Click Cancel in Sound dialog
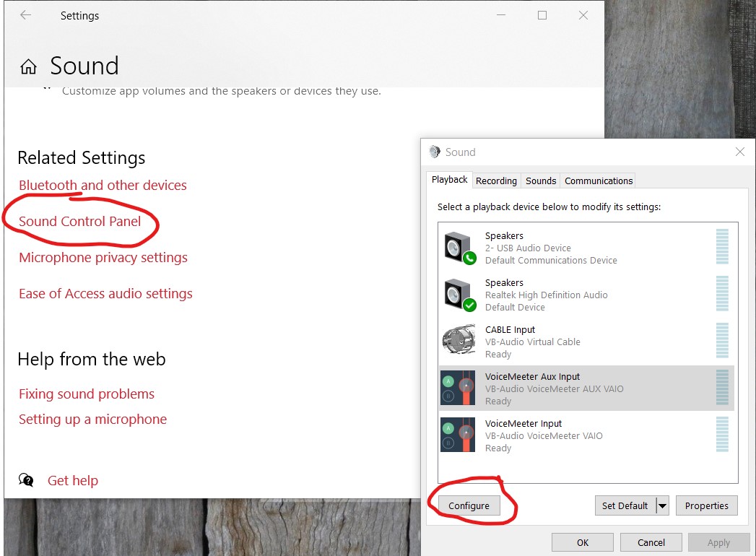The width and height of the screenshot is (756, 556). pos(651,542)
